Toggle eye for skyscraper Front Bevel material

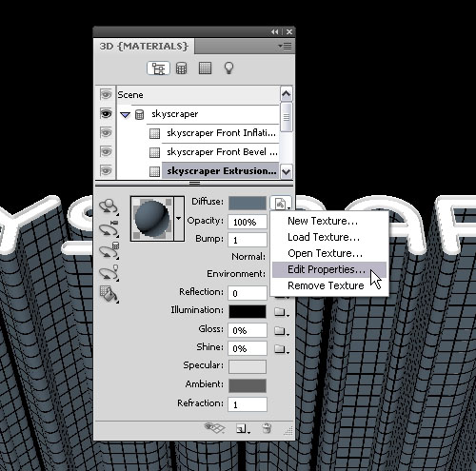pyautogui.click(x=106, y=151)
